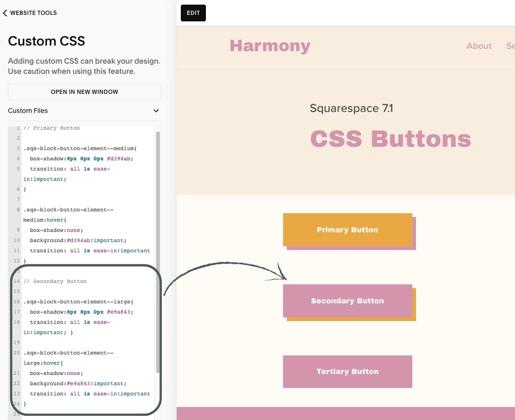Click line number 19 in the gutter
Image resolution: width=515 pixels, height=420 pixels.
(x=16, y=342)
